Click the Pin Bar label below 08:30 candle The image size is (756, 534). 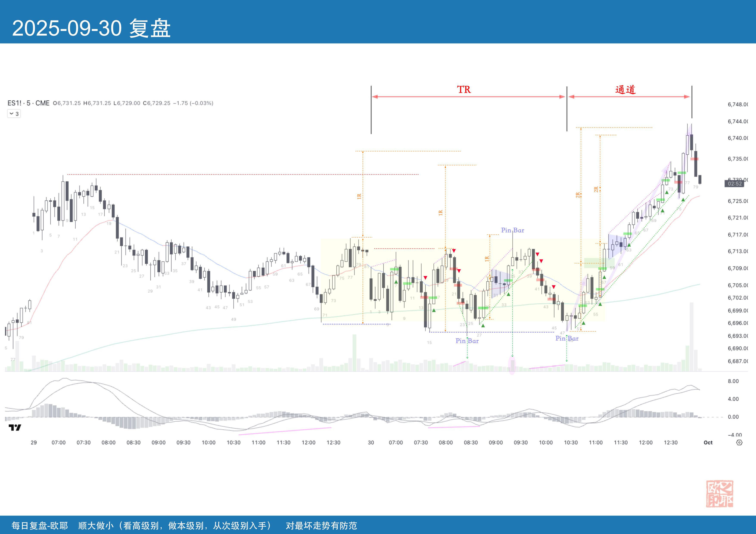point(467,341)
